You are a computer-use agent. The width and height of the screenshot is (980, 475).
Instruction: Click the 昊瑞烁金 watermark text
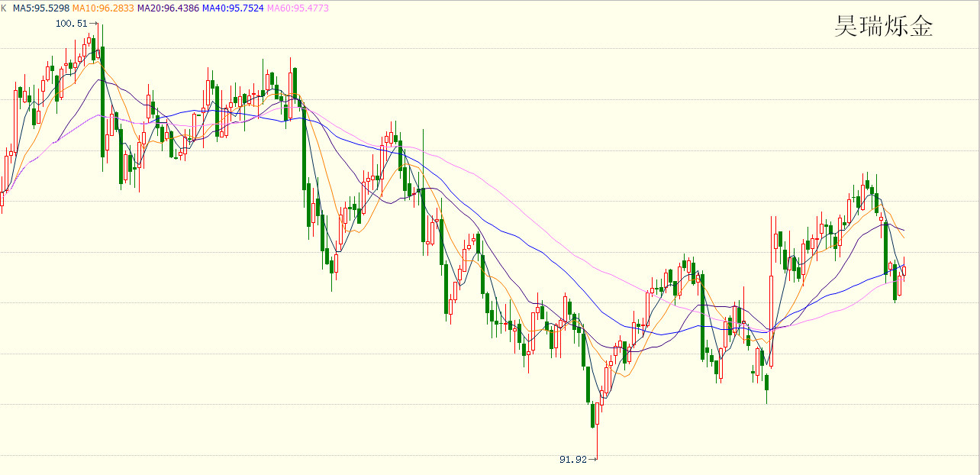pyautogui.click(x=884, y=28)
